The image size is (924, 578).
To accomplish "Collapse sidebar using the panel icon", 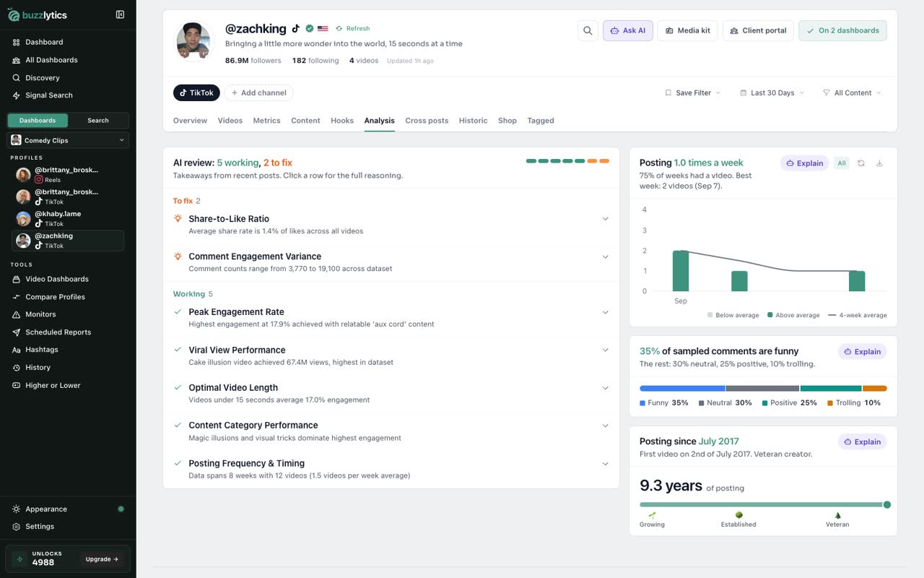I will (120, 14).
